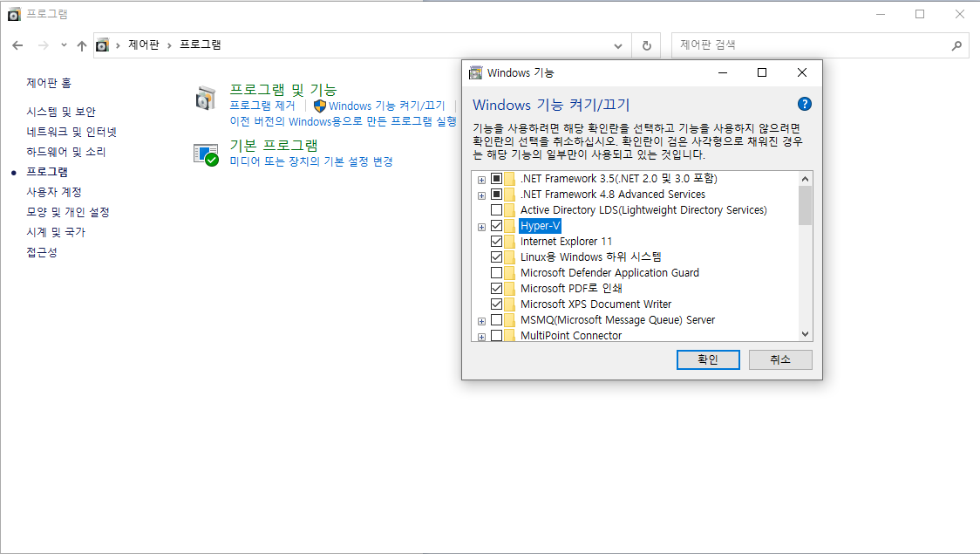The image size is (980, 554).
Task: Expand the MultiPoint Connector node
Action: tap(481, 337)
